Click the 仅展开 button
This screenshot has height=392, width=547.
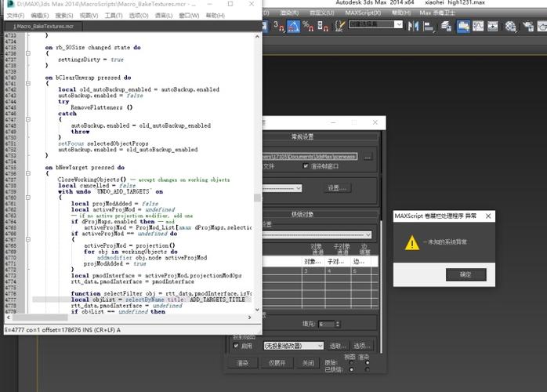277,363
